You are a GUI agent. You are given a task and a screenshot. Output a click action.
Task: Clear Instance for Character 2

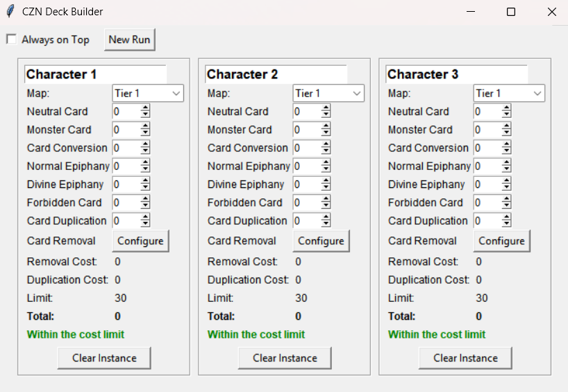tap(285, 358)
